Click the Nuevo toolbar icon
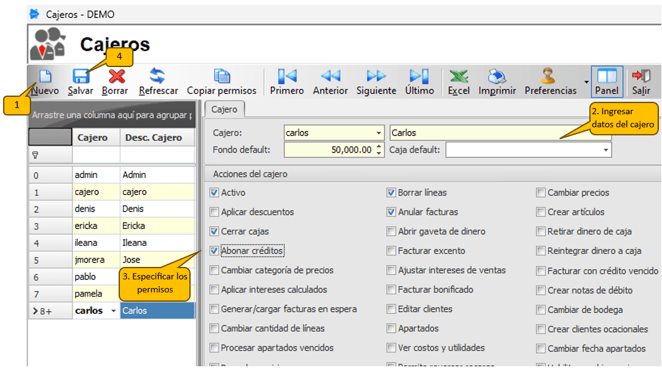This screenshot has height=370, width=662. [x=45, y=76]
